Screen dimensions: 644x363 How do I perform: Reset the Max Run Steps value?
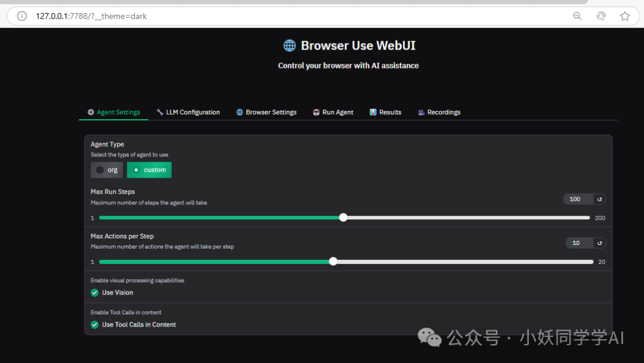[x=600, y=199]
